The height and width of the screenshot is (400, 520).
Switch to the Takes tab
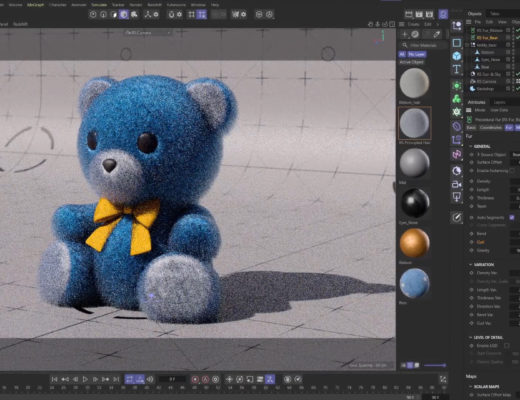(x=495, y=14)
